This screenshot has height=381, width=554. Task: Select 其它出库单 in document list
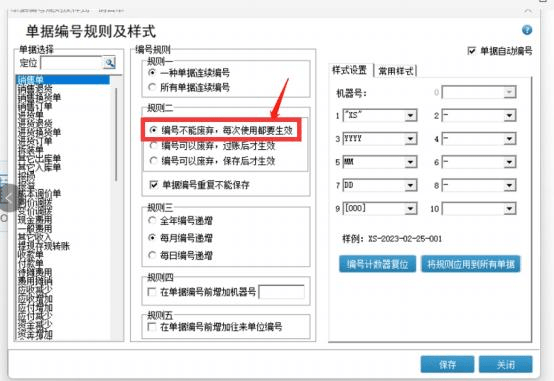coord(39,158)
